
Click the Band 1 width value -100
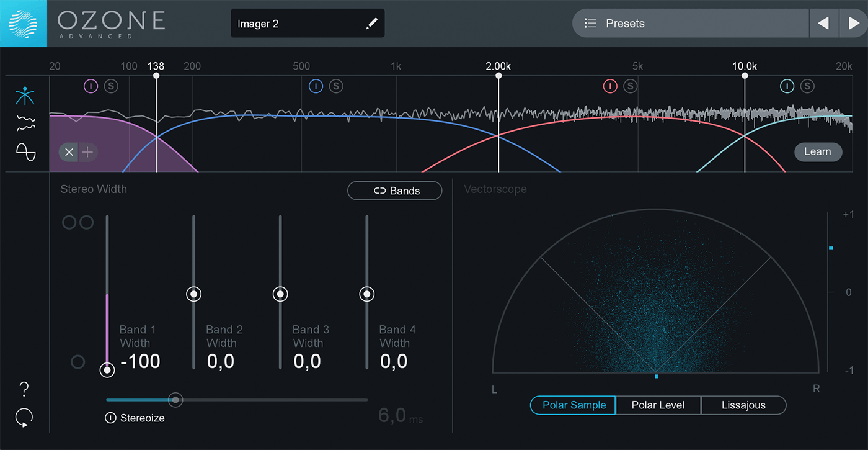pyautogui.click(x=140, y=361)
